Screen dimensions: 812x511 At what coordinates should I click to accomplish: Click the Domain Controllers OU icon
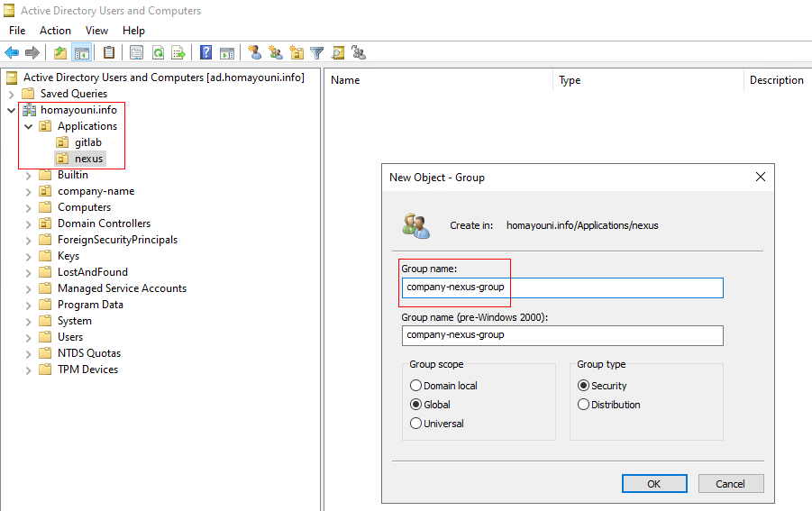(46, 224)
